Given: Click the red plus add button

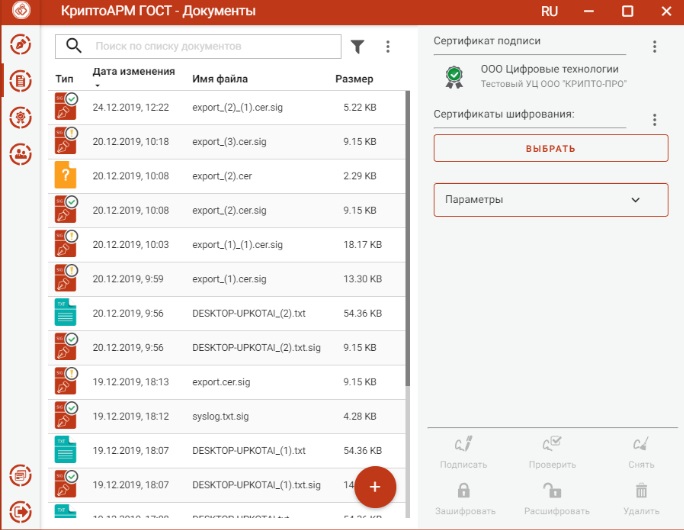Looking at the screenshot, I should click(375, 486).
